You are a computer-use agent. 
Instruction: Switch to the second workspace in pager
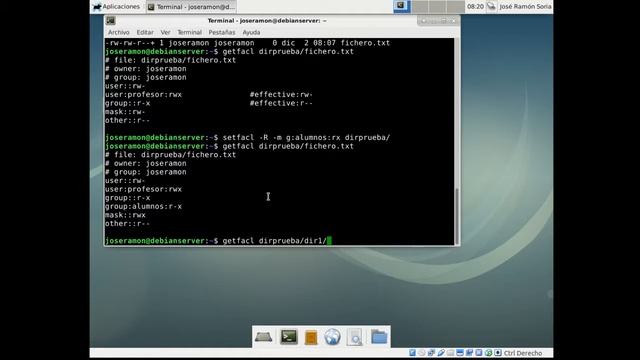pyautogui.click(x=420, y=6)
